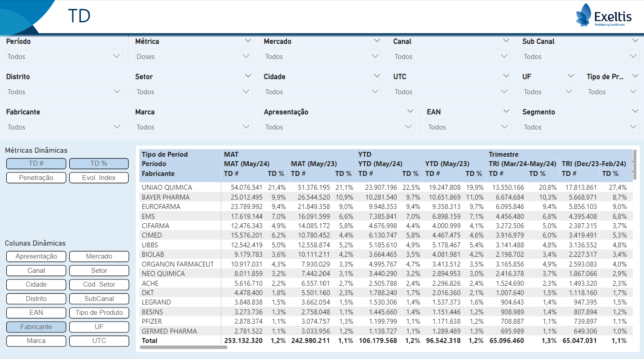Enable the Evol. Index metric
Screen dimensions: 644x359
click(99, 178)
